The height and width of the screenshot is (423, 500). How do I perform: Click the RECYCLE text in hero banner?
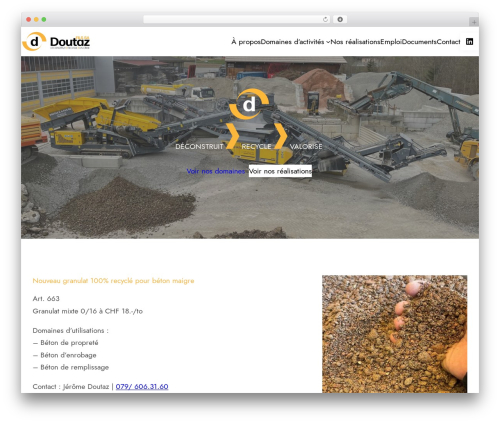pos(256,146)
